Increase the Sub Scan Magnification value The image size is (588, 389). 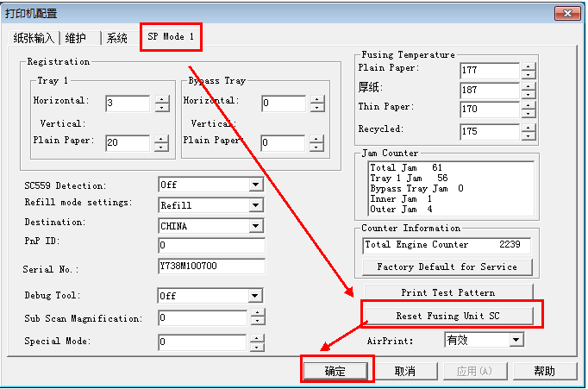(256, 314)
